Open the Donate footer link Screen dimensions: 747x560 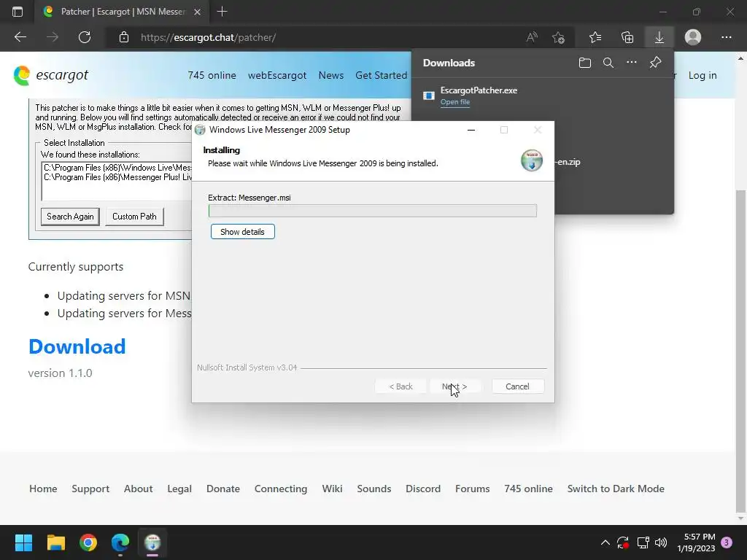click(x=223, y=489)
